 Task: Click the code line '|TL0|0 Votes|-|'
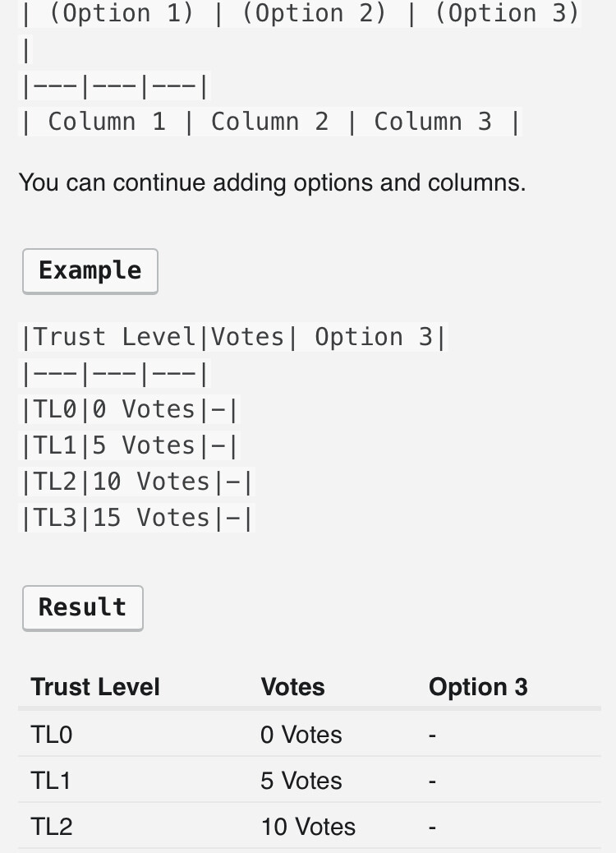(130, 409)
